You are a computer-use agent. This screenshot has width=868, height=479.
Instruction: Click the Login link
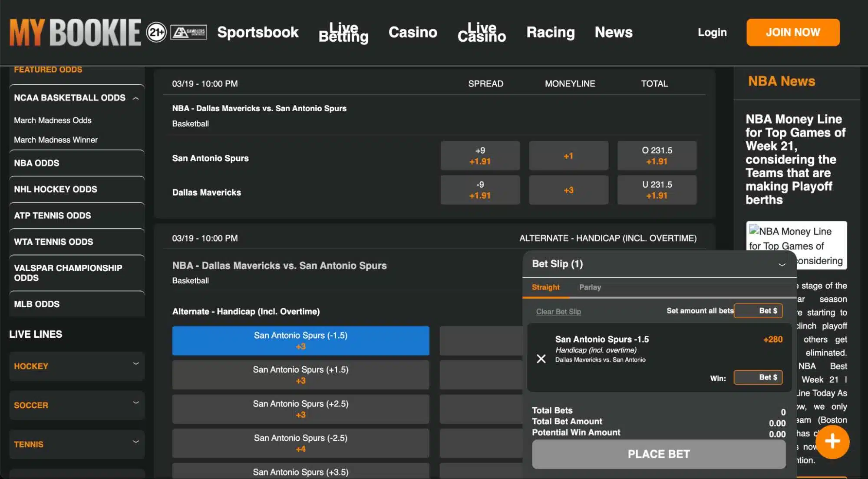pyautogui.click(x=712, y=32)
